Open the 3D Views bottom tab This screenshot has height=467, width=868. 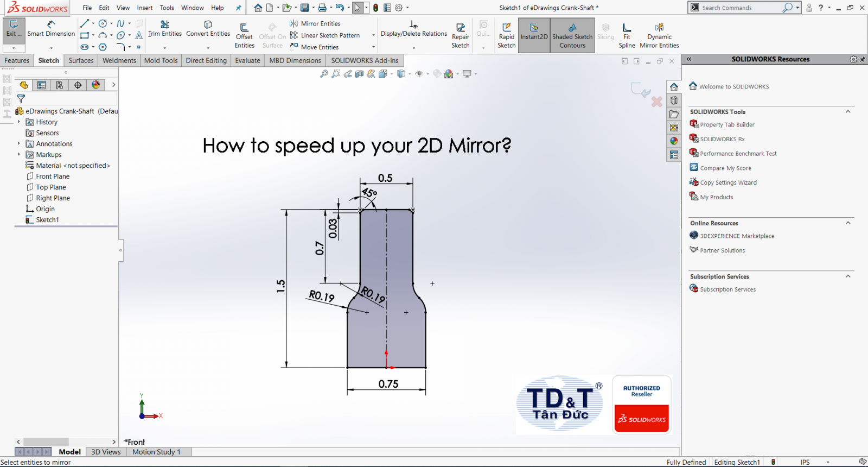(x=106, y=452)
